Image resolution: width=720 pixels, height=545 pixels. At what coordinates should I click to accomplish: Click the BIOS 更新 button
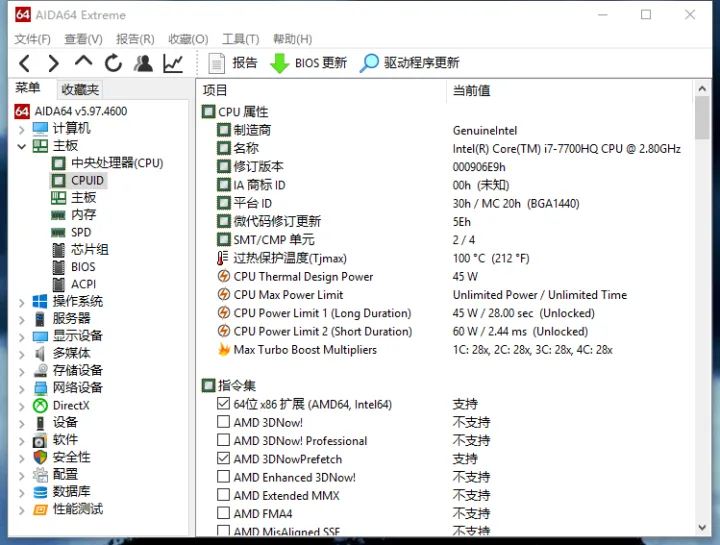point(309,63)
